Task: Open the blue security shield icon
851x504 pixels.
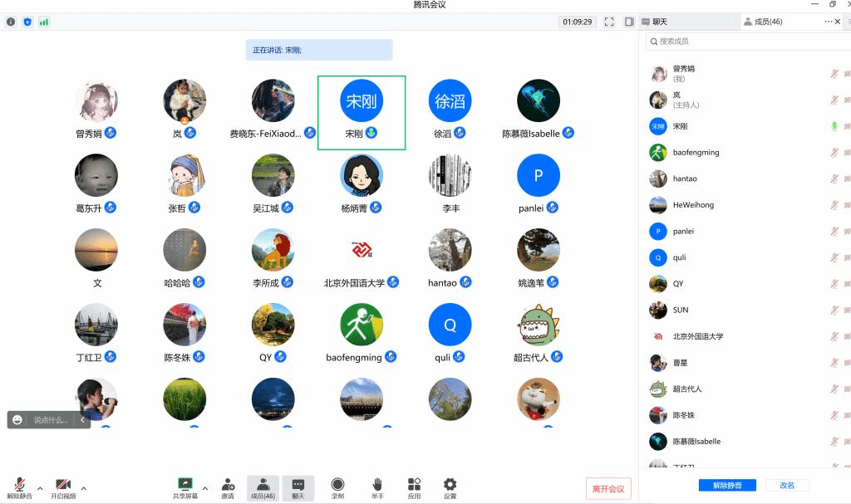Action: (x=27, y=22)
